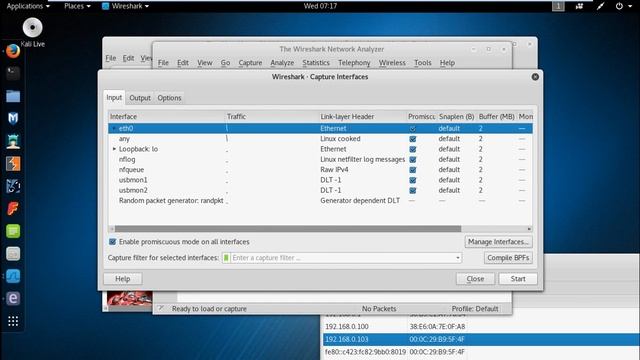
Task: Open Firefox from the dock
Action: click(13, 51)
